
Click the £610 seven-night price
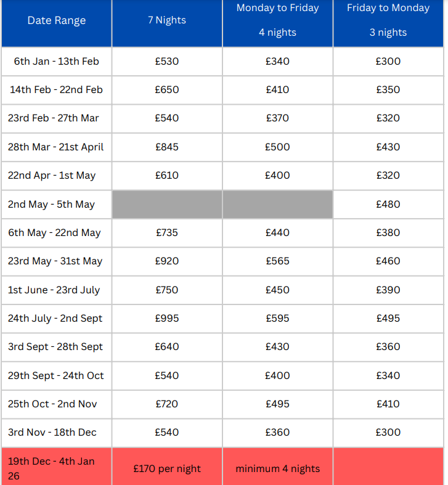pyautogui.click(x=167, y=176)
